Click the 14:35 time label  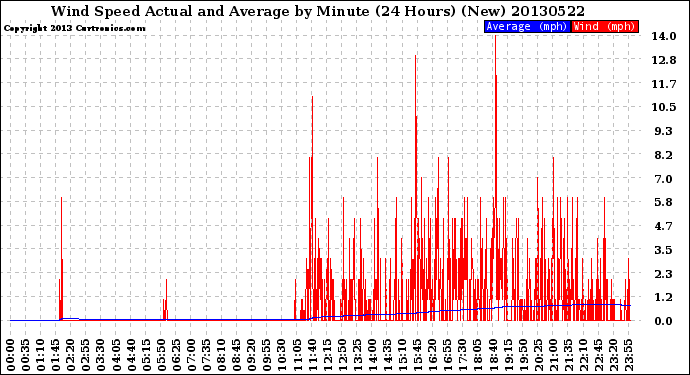[x=387, y=355]
